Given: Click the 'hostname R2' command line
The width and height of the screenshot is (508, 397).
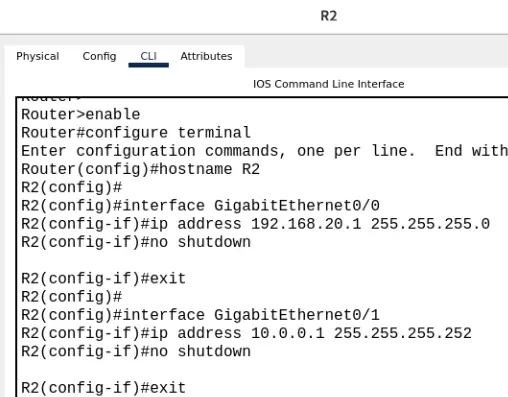Looking at the screenshot, I should (140, 169).
